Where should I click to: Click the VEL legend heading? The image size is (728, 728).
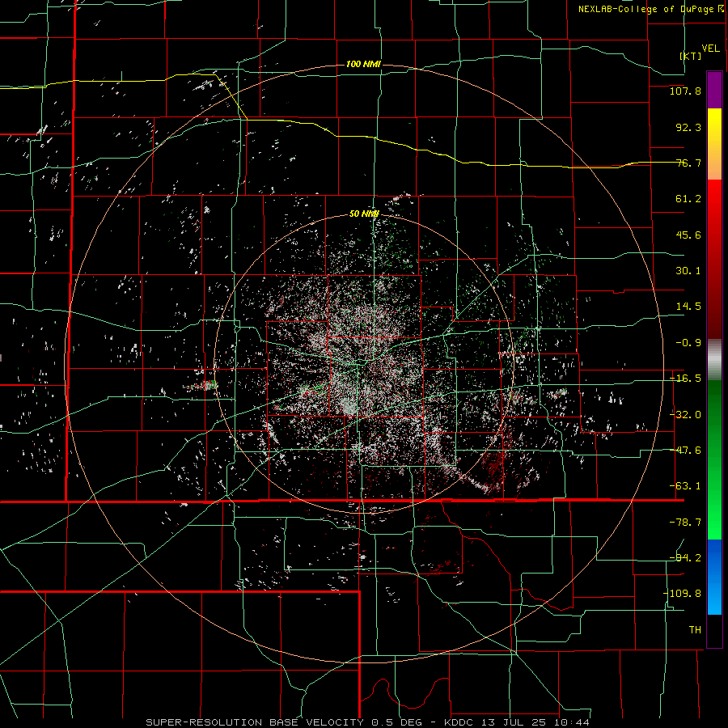coord(710,49)
